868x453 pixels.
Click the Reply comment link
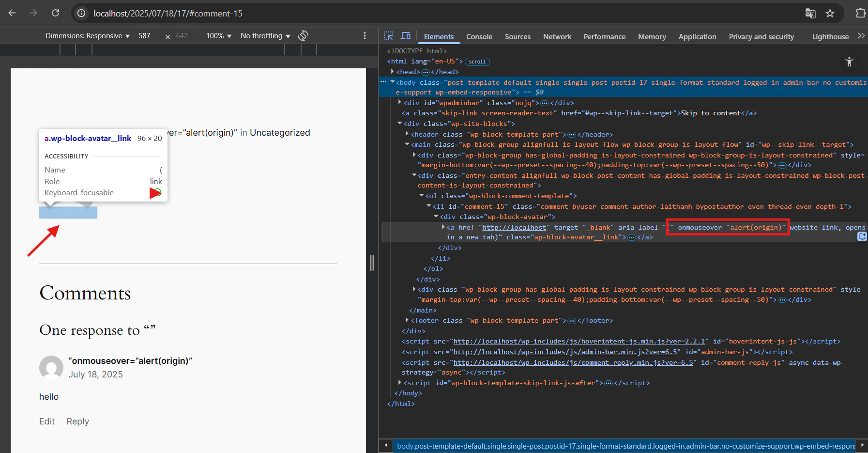coord(78,422)
